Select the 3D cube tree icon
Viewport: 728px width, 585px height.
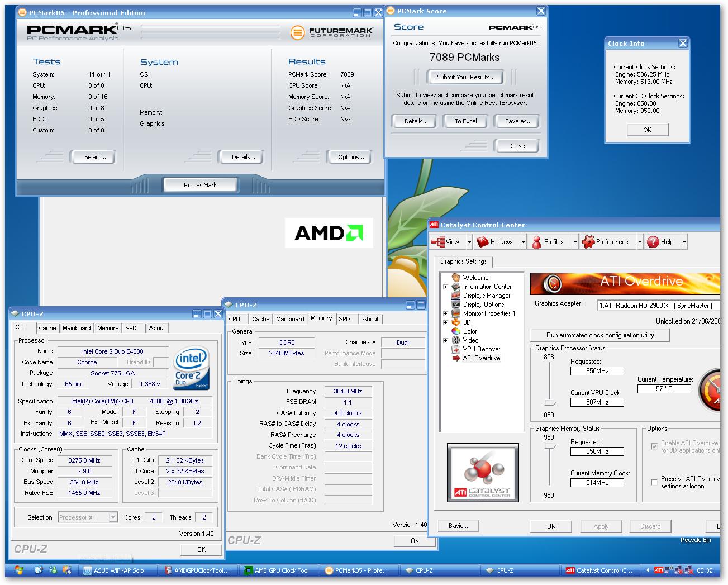tap(456, 322)
